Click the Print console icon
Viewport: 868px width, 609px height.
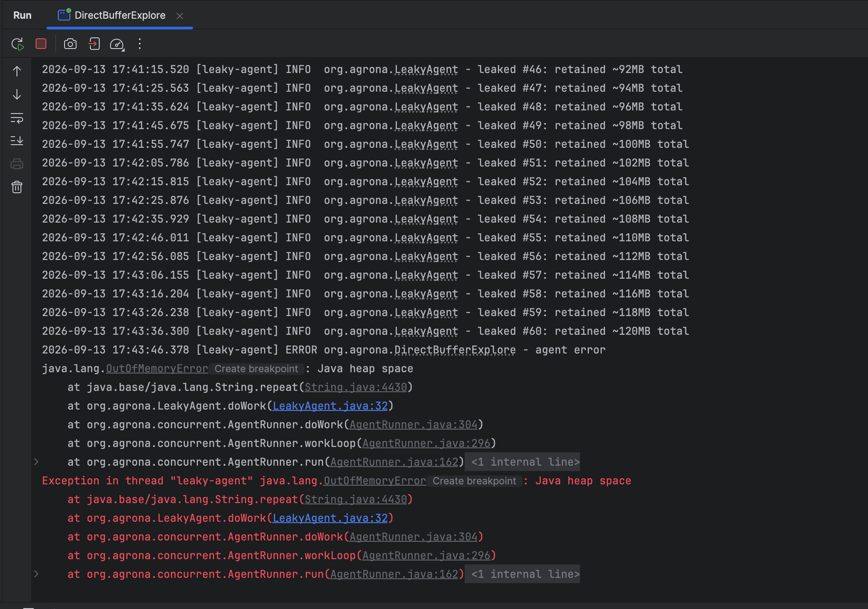point(17,164)
